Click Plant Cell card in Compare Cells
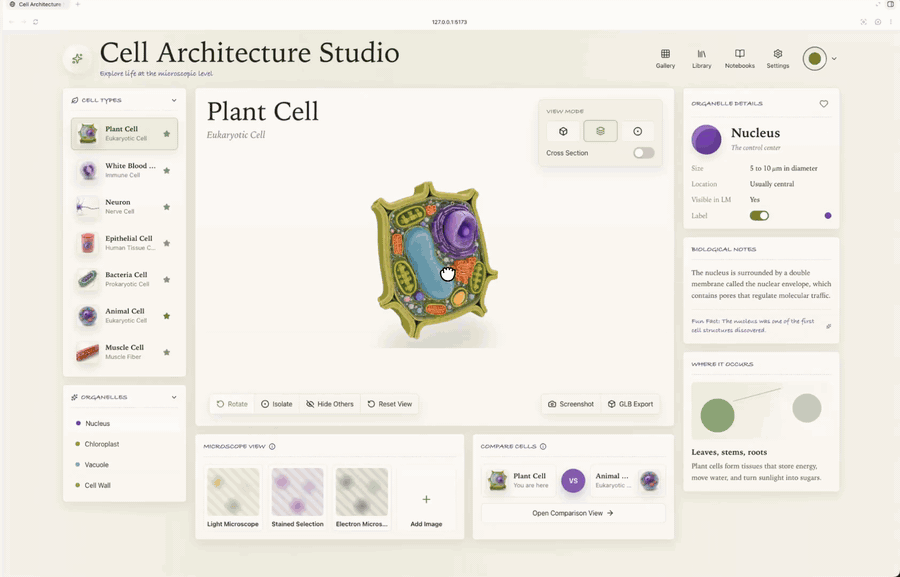Viewport: 900px width, 577px height. (x=518, y=481)
